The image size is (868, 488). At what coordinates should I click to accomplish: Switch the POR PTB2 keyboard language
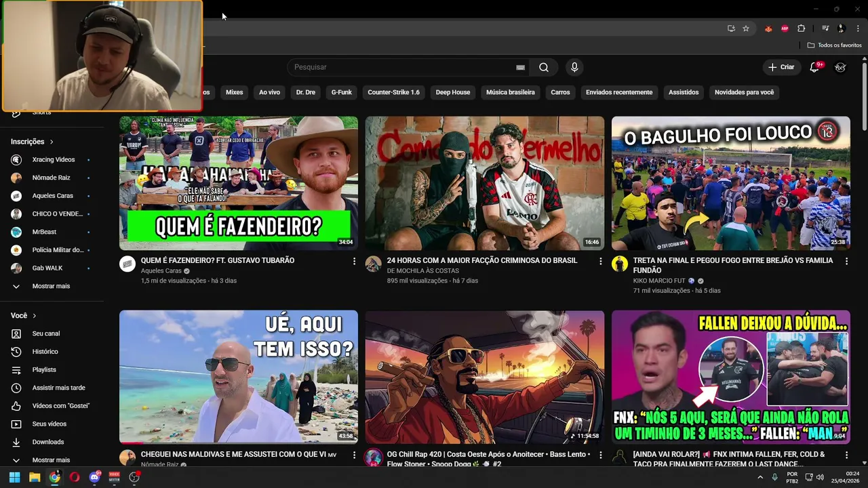tap(792, 477)
